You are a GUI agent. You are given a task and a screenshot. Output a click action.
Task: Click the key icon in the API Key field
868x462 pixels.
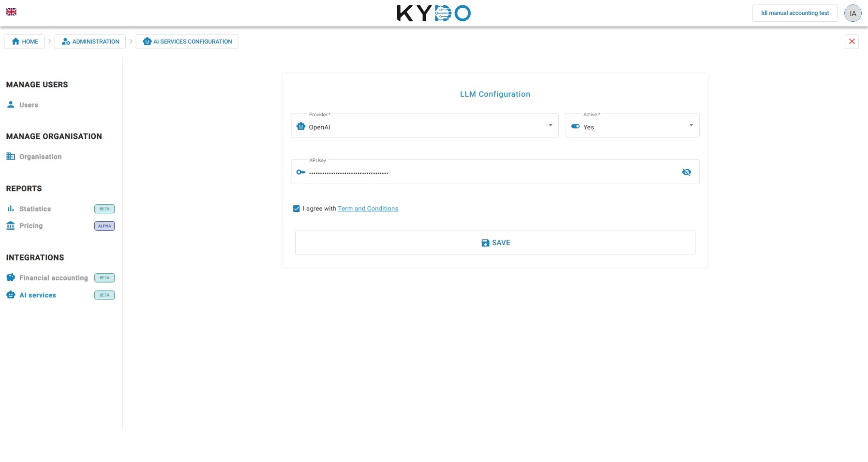(x=301, y=172)
